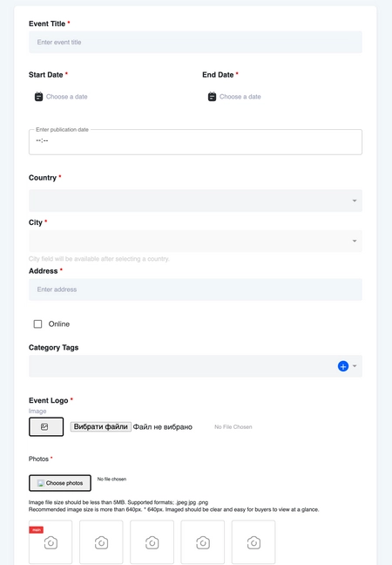This screenshot has height=565, width=392.
Task: Click into the Enter address field
Action: pos(195,289)
